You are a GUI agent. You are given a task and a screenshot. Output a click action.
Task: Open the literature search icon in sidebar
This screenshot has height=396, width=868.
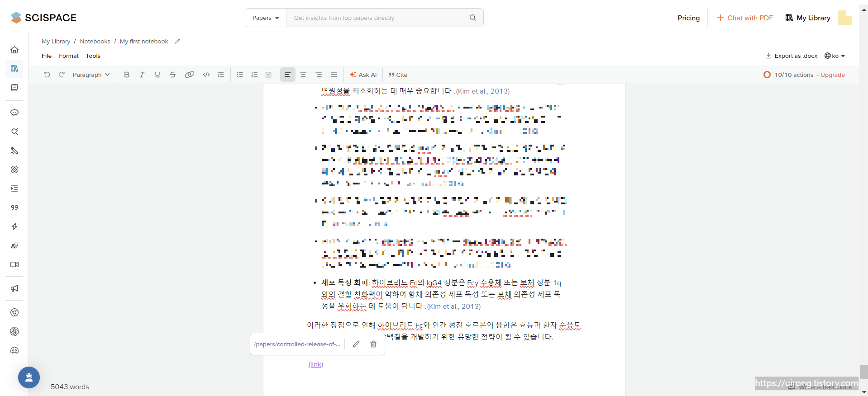pos(14,132)
